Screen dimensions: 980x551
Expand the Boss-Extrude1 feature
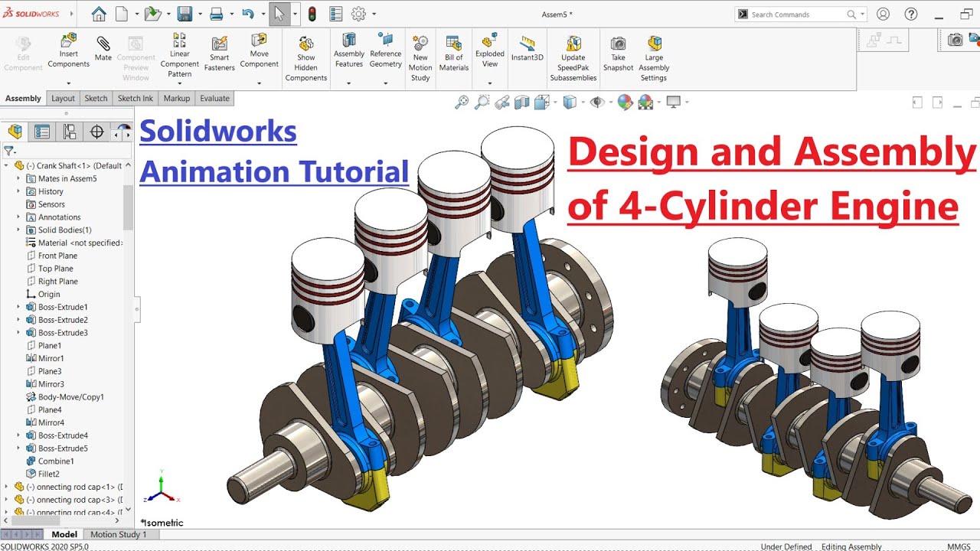pyautogui.click(x=18, y=307)
